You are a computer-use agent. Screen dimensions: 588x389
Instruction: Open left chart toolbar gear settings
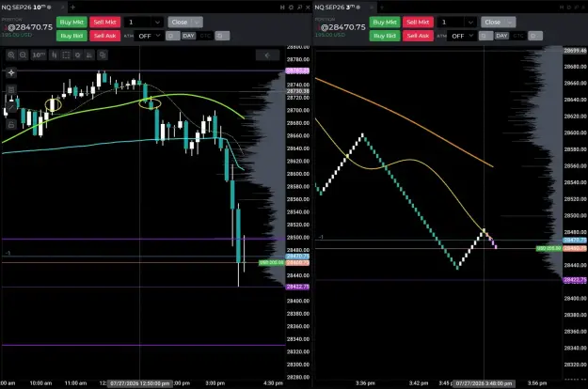tap(78, 55)
